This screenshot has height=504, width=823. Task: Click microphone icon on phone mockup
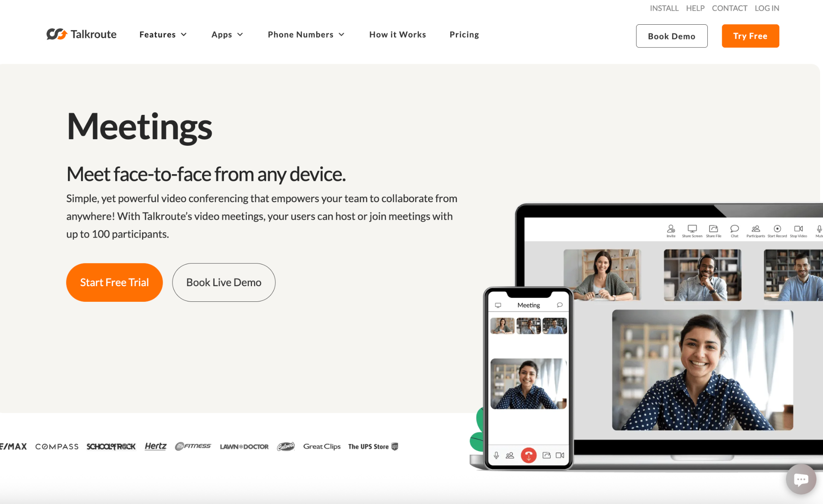coord(497,455)
